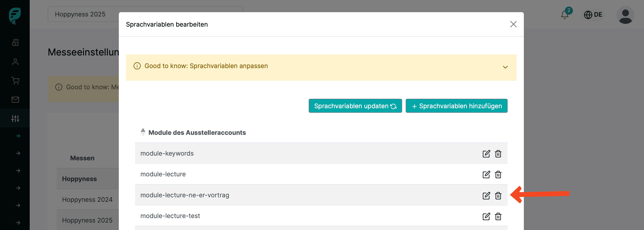Click module-lecture row text

163,174
